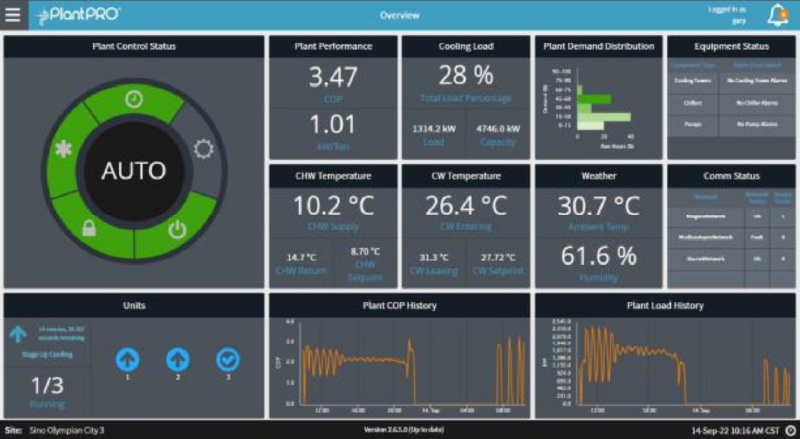Click the unit 1 up-arrow icon
The height and width of the screenshot is (439, 800).
coord(127,356)
